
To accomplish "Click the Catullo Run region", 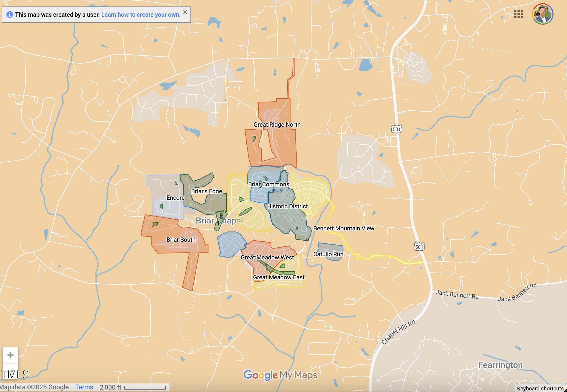I will [328, 254].
